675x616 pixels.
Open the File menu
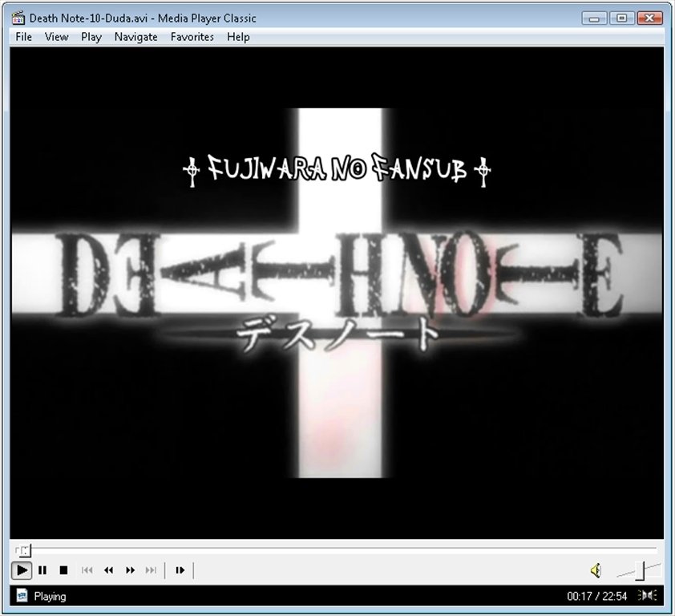pos(24,37)
